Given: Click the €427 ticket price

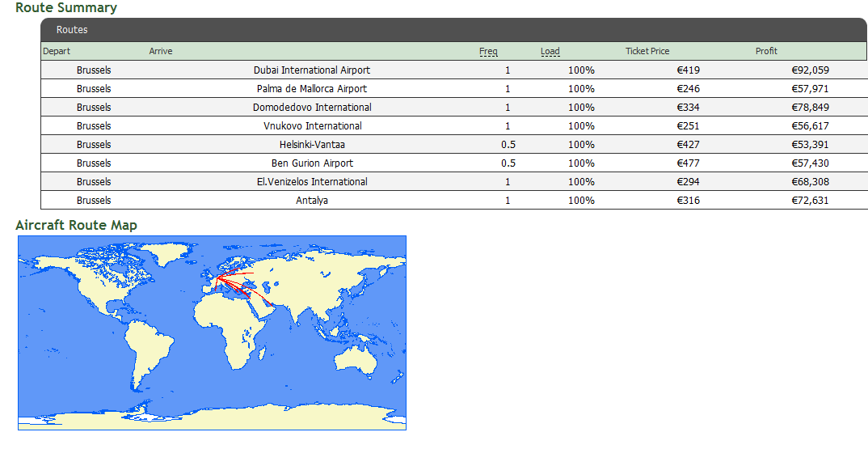Looking at the screenshot, I should 688,145.
